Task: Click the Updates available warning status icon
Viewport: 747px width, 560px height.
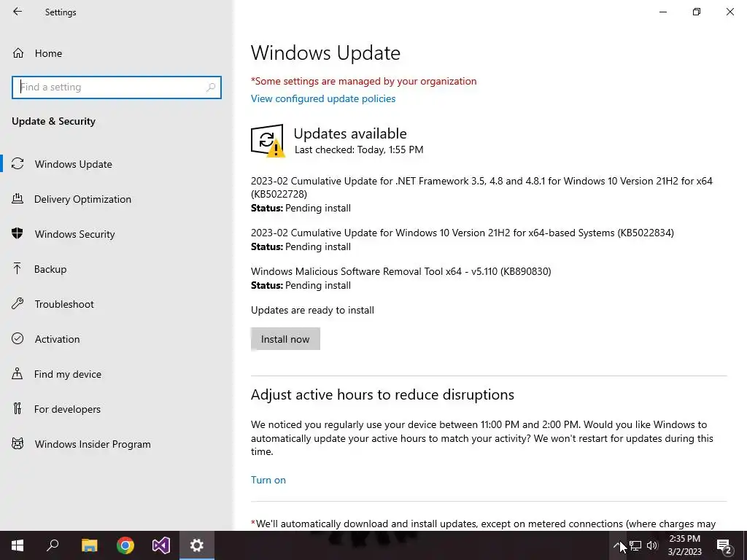Action: click(267, 141)
